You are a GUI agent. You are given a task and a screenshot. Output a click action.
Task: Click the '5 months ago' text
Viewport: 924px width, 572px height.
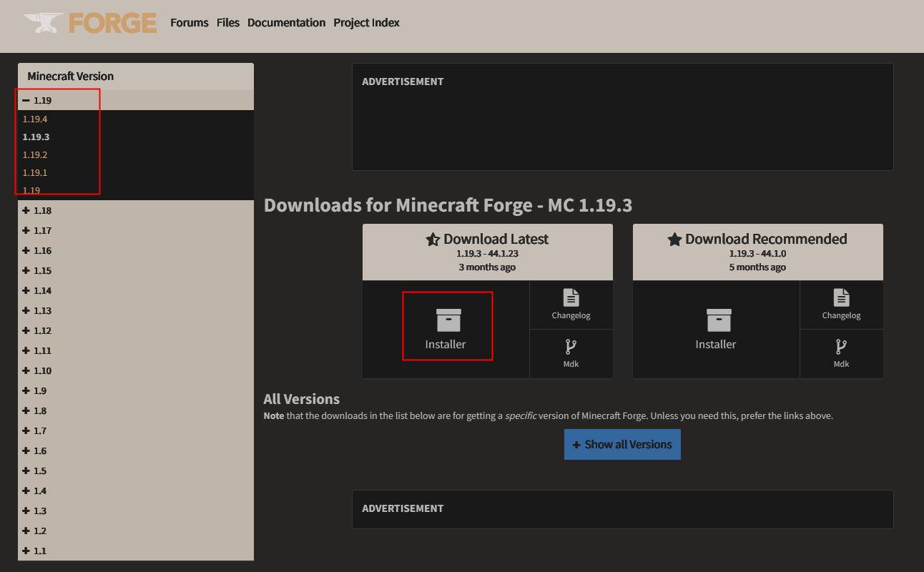[757, 267]
